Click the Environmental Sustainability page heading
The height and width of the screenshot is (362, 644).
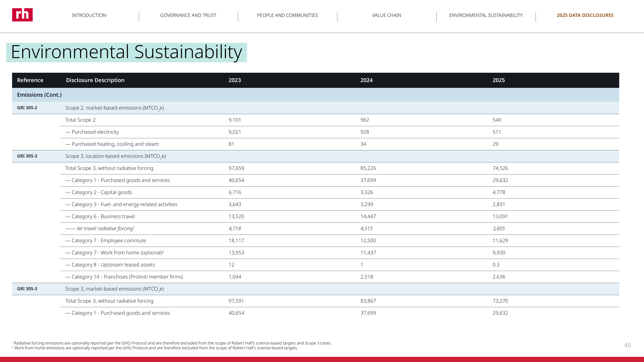coord(127,52)
